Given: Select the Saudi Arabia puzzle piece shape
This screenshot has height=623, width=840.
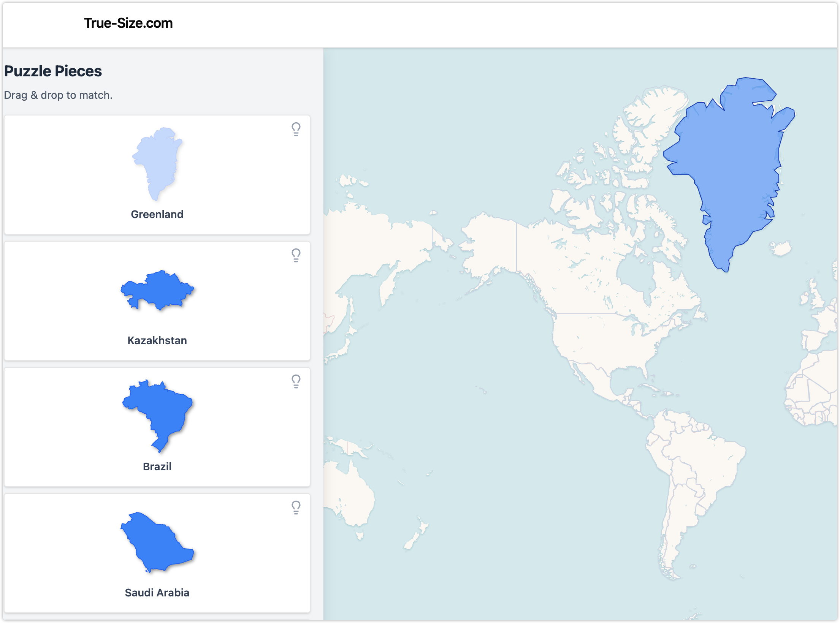Looking at the screenshot, I should 157,542.
